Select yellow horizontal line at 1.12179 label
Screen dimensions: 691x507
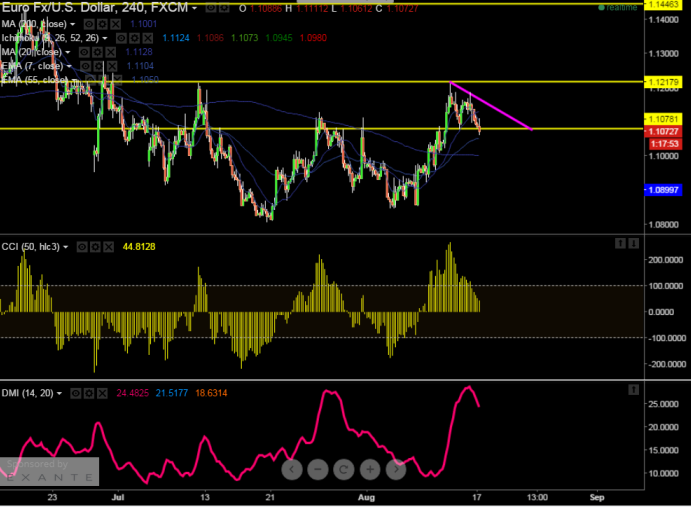tap(663, 82)
